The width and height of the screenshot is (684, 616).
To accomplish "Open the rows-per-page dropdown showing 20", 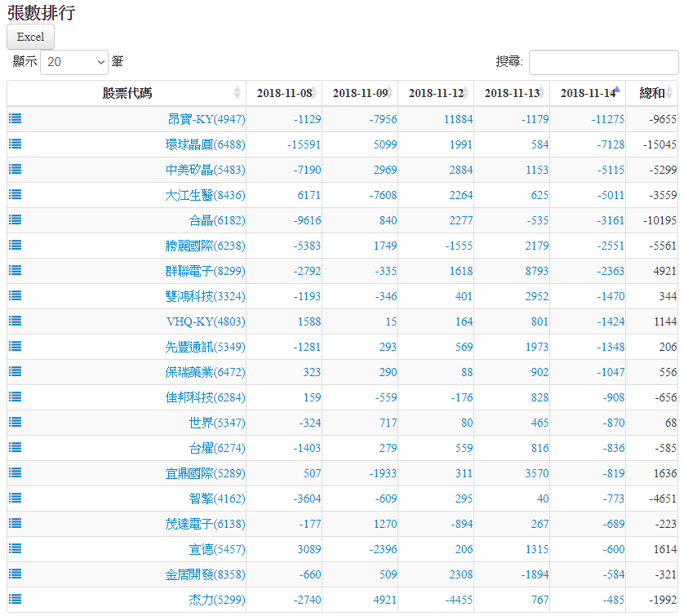I will coord(74,62).
